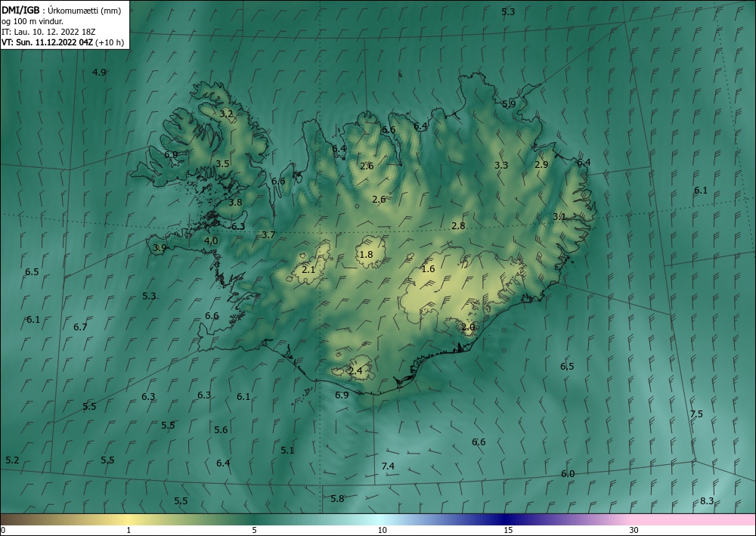Select the 6.0 offshore value
Viewport: 756px width, 536px height.
(568, 474)
